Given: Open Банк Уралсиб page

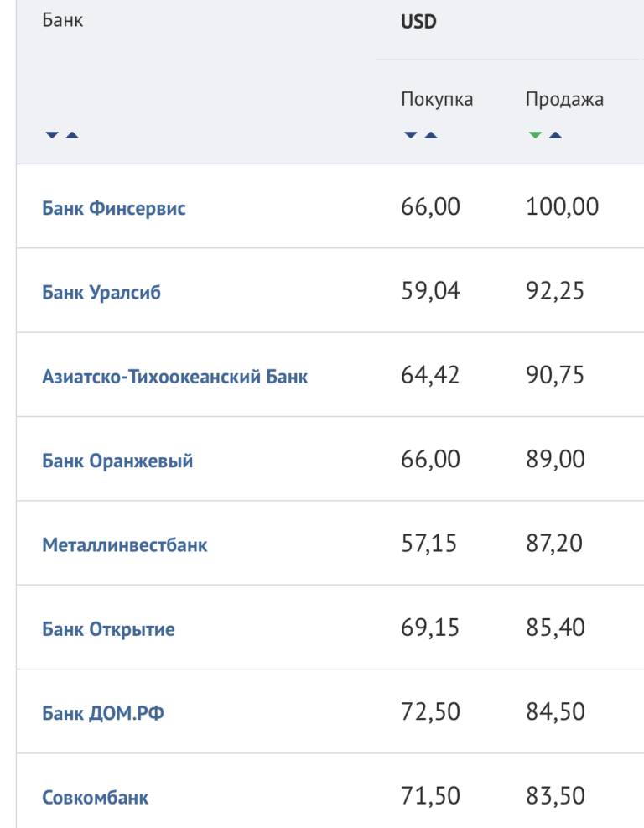Looking at the screenshot, I should pos(101,293).
